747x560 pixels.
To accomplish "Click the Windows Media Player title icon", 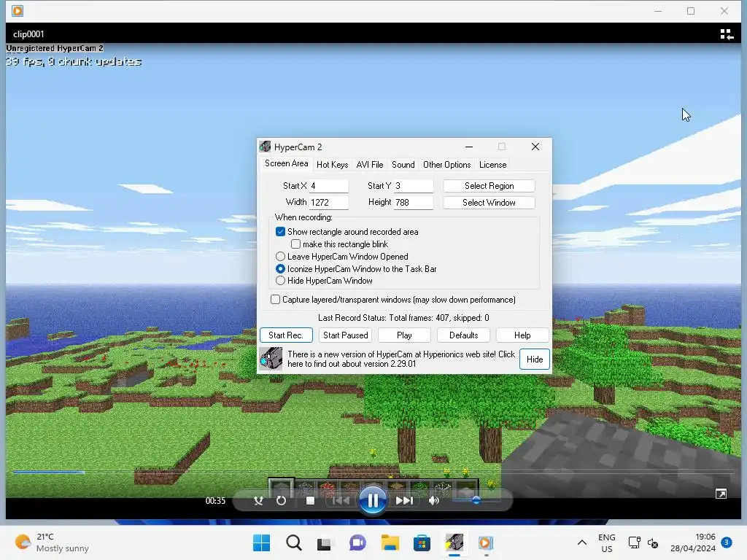I will tap(18, 10).
